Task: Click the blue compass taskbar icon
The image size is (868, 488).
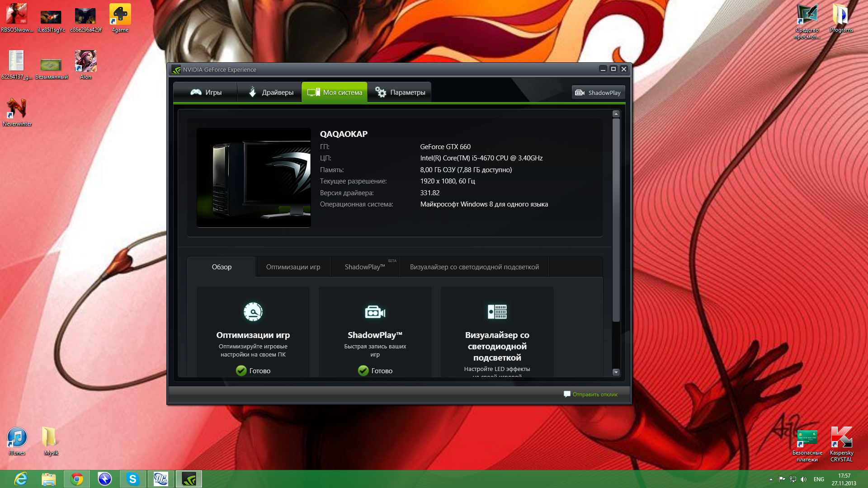Action: click(x=105, y=479)
